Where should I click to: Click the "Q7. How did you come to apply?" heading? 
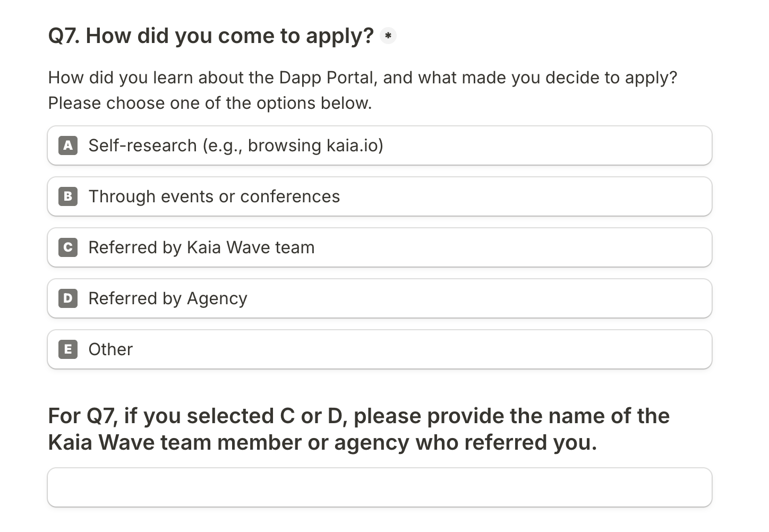pyautogui.click(x=211, y=36)
